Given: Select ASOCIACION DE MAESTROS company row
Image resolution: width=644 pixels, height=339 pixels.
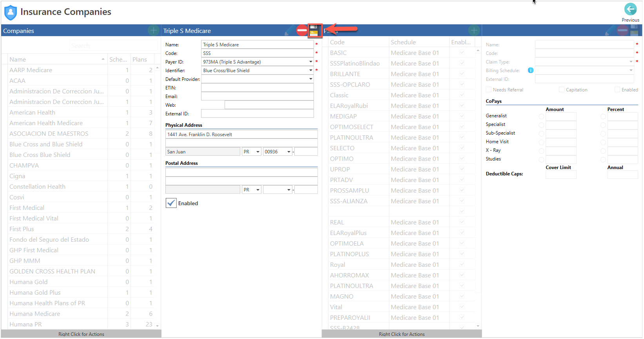Looking at the screenshot, I should point(81,133).
